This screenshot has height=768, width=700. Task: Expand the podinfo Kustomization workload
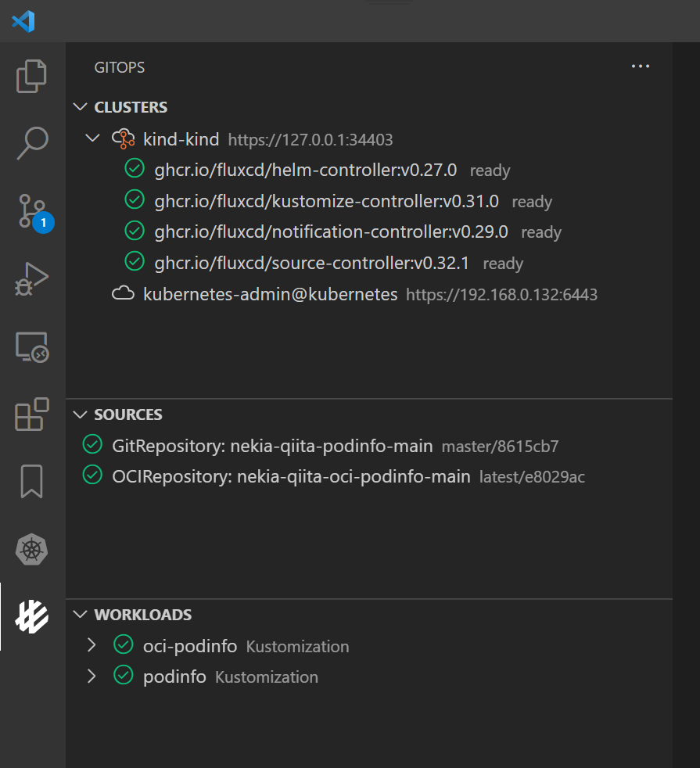click(92, 676)
